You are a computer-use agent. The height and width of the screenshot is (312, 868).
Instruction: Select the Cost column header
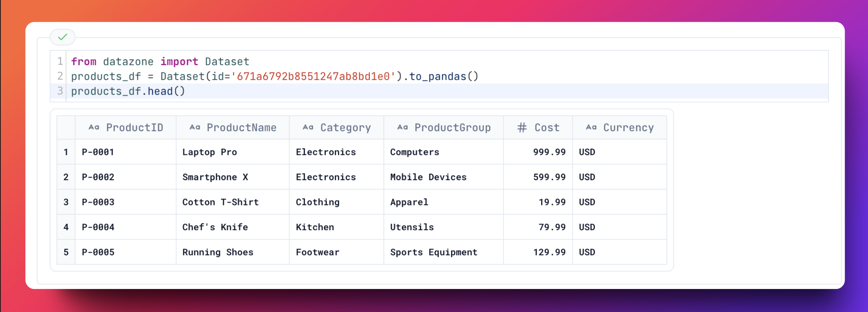[x=538, y=128]
